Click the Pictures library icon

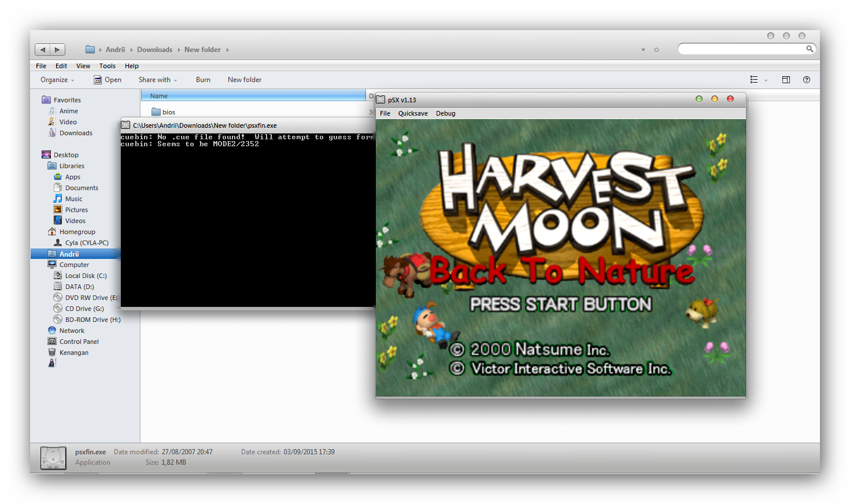pos(58,210)
